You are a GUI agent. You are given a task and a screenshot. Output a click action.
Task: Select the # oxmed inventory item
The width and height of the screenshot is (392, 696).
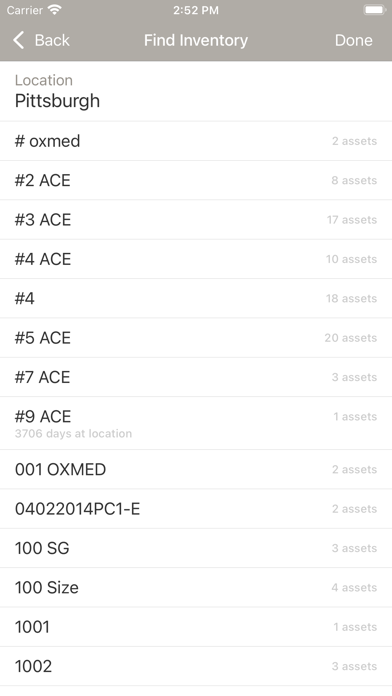(x=196, y=141)
